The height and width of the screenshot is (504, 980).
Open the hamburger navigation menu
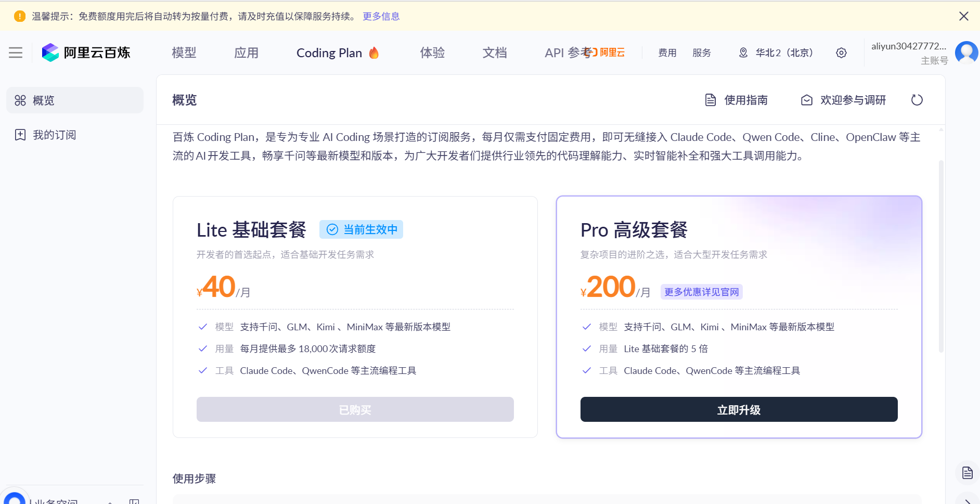coord(16,53)
